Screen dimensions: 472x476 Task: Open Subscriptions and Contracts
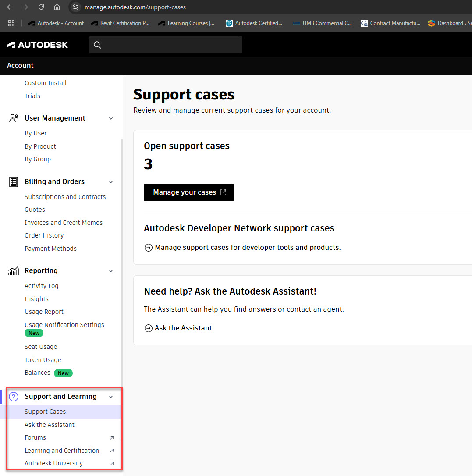(65, 197)
